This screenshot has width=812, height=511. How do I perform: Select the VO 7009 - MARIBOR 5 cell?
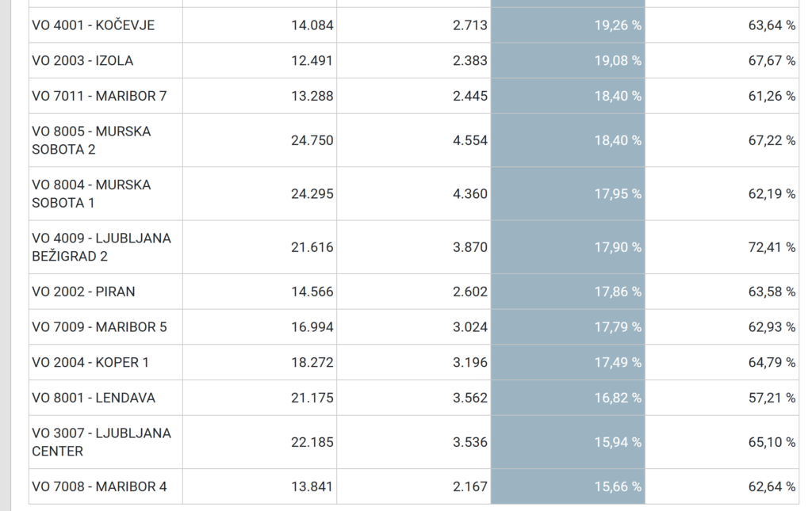(99, 327)
